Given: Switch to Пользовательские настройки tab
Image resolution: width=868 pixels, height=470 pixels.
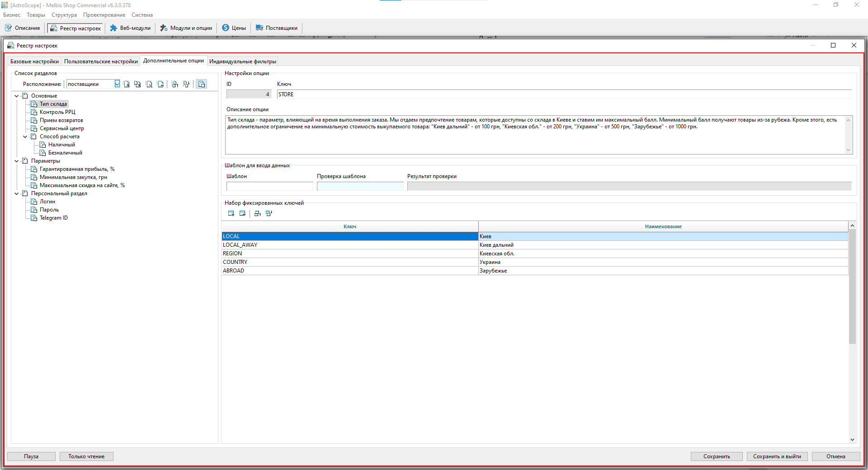Looking at the screenshot, I should click(x=101, y=61).
